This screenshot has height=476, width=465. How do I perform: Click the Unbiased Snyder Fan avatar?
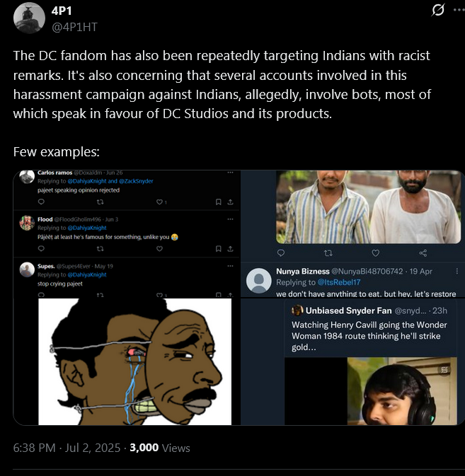tap(297, 310)
